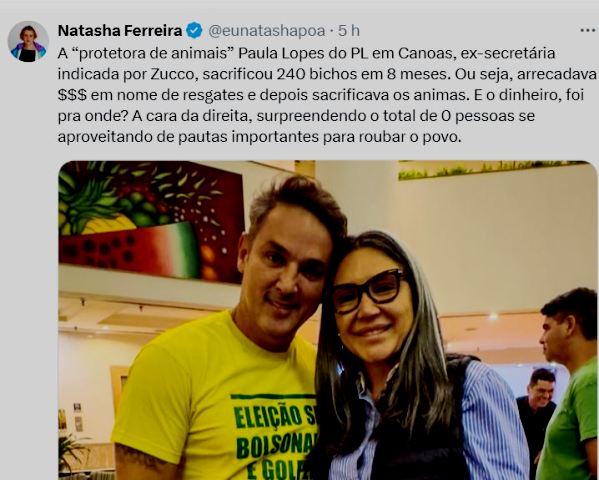Click the man in green shirt in photo
599x480 pixels.
(569, 384)
